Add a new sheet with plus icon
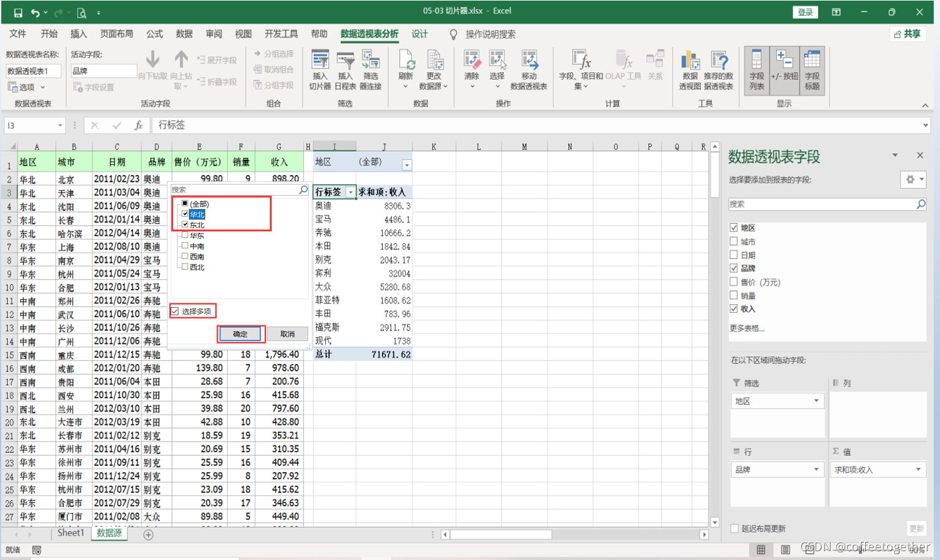This screenshot has width=940, height=560. pyautogui.click(x=148, y=535)
